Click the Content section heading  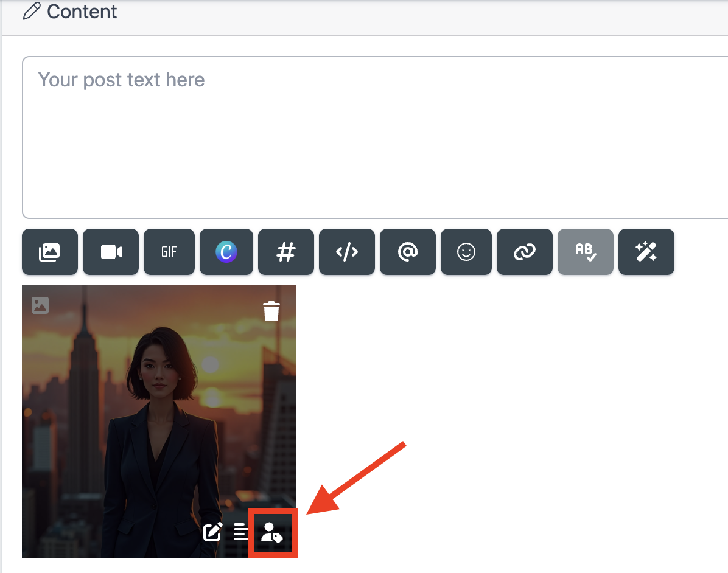point(82,12)
